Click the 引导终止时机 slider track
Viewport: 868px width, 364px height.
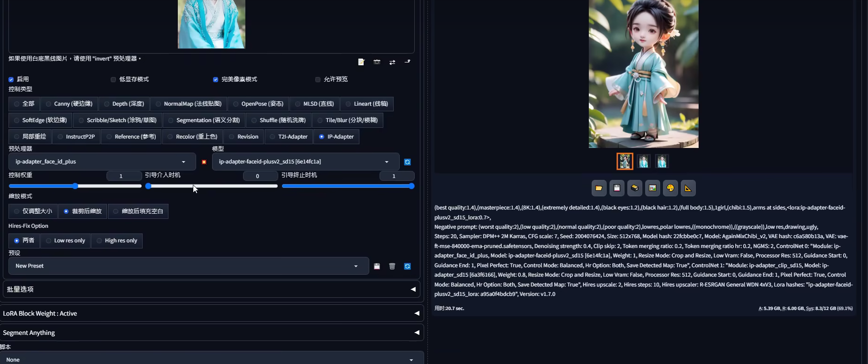(348, 186)
